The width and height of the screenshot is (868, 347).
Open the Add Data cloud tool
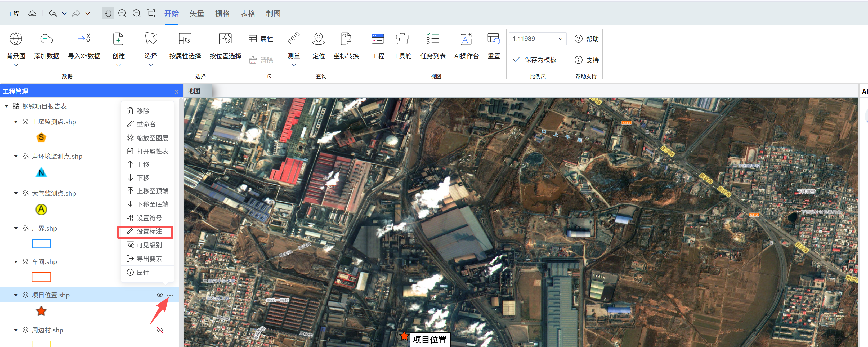[46, 39]
